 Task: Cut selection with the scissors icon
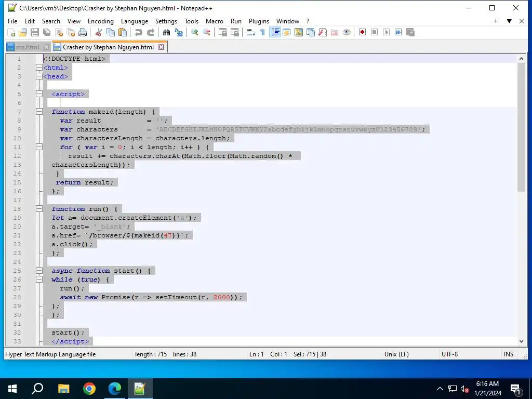coord(99,32)
